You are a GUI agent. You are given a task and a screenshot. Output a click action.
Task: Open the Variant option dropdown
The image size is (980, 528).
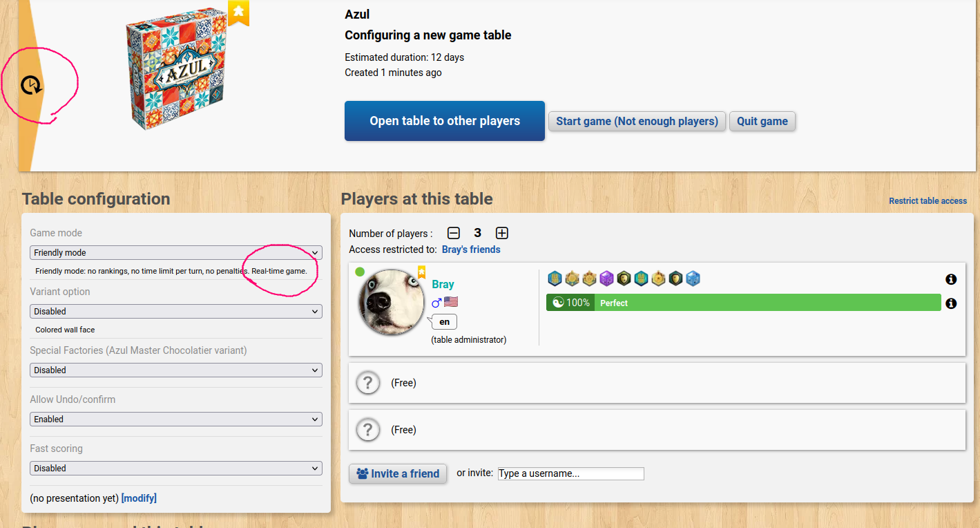[176, 312]
